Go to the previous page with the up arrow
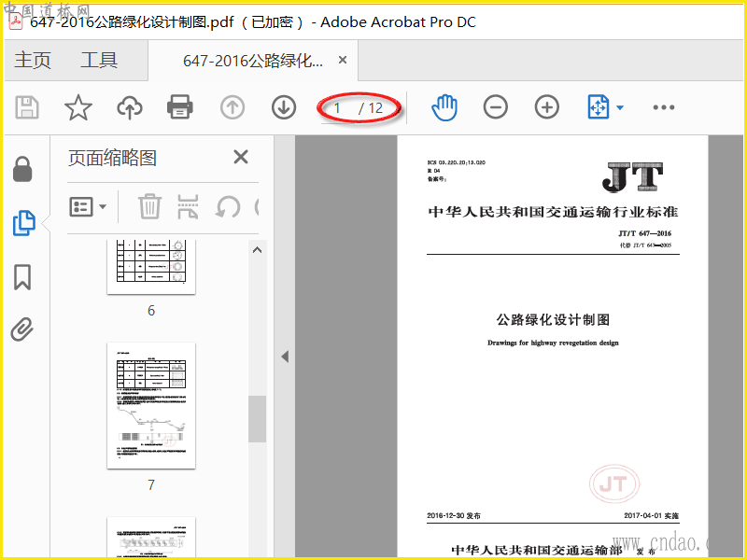This screenshot has height=560, width=747. click(233, 107)
